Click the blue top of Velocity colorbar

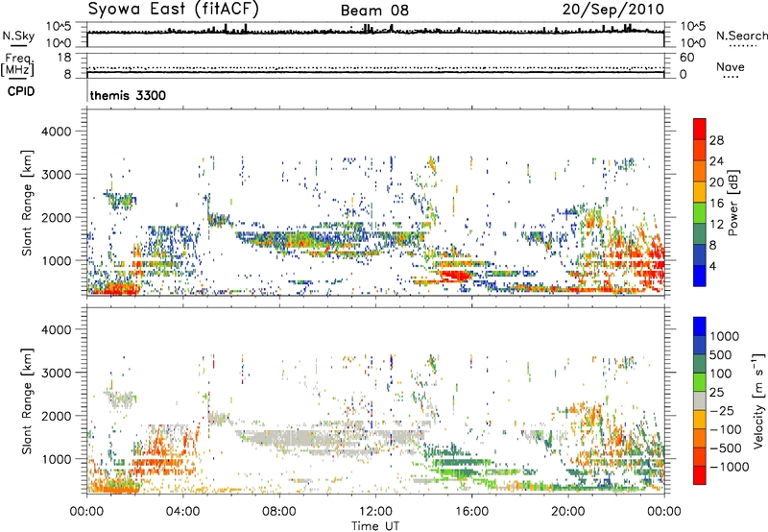[x=700, y=326]
